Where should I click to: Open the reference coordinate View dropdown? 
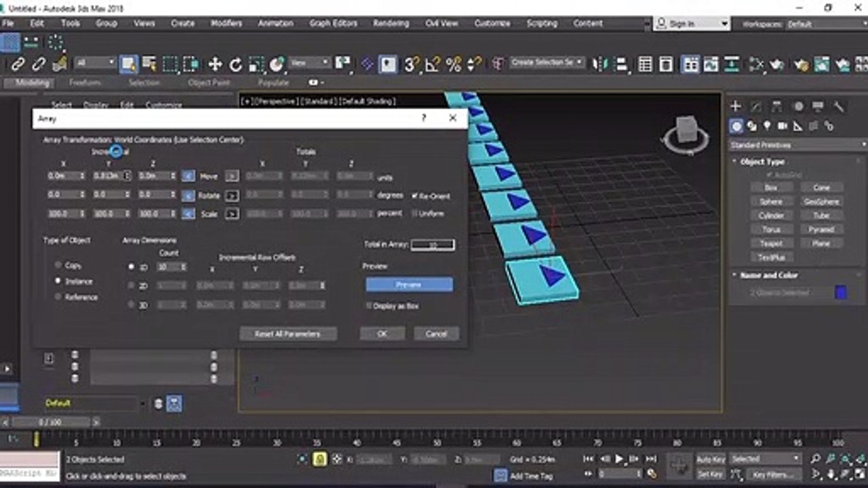(310, 63)
